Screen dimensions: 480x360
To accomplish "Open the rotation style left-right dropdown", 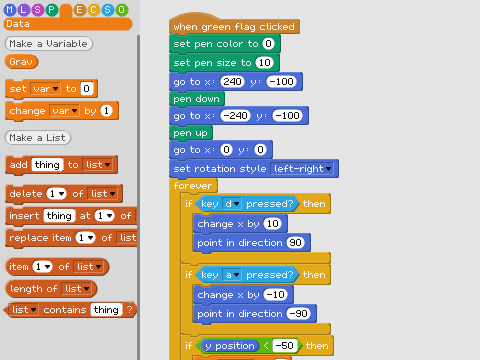I will tap(302, 169).
